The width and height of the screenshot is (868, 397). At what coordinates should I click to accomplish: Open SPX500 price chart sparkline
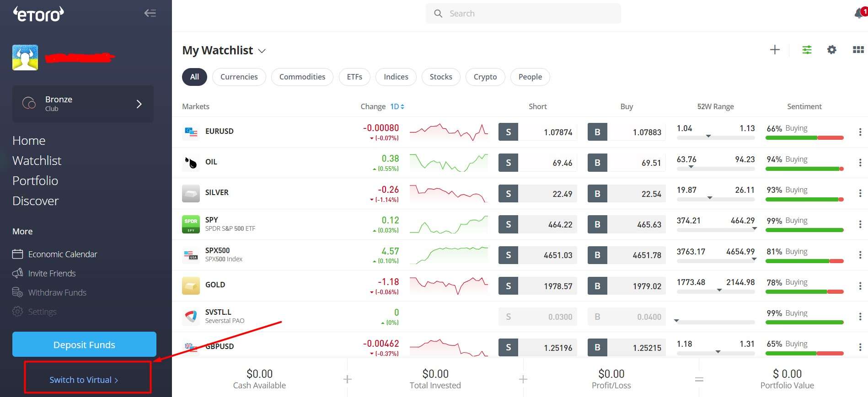pyautogui.click(x=449, y=255)
